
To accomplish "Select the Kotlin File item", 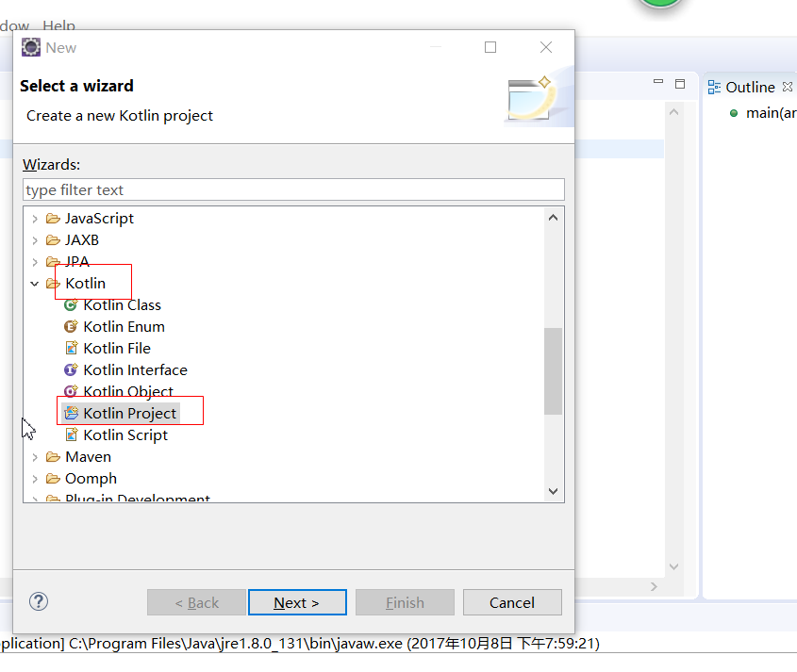I will (x=117, y=348).
